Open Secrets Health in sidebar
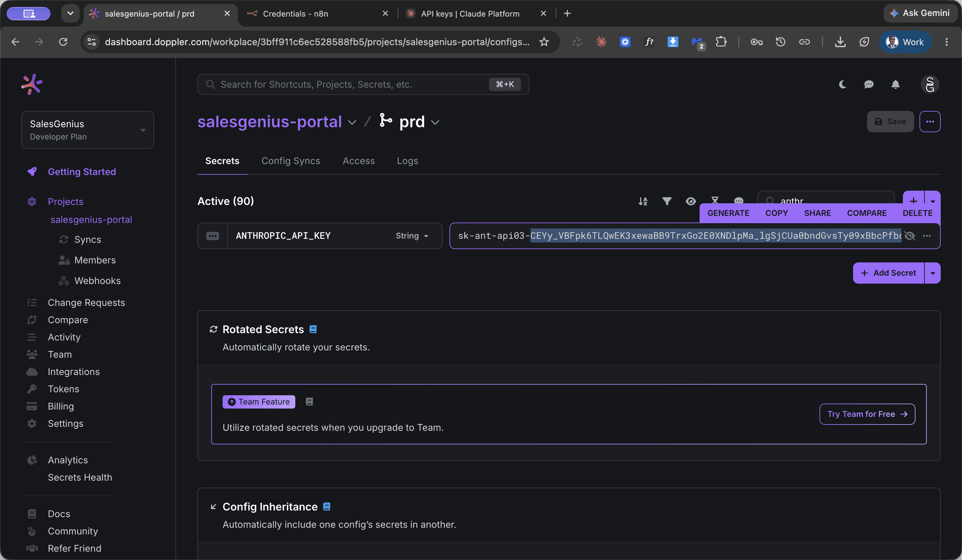This screenshot has width=962, height=560. click(80, 477)
